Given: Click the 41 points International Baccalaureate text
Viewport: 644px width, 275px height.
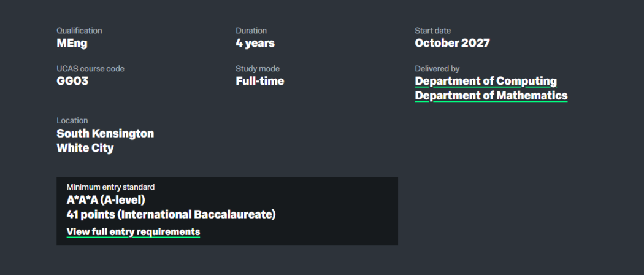Looking at the screenshot, I should coord(171,215).
